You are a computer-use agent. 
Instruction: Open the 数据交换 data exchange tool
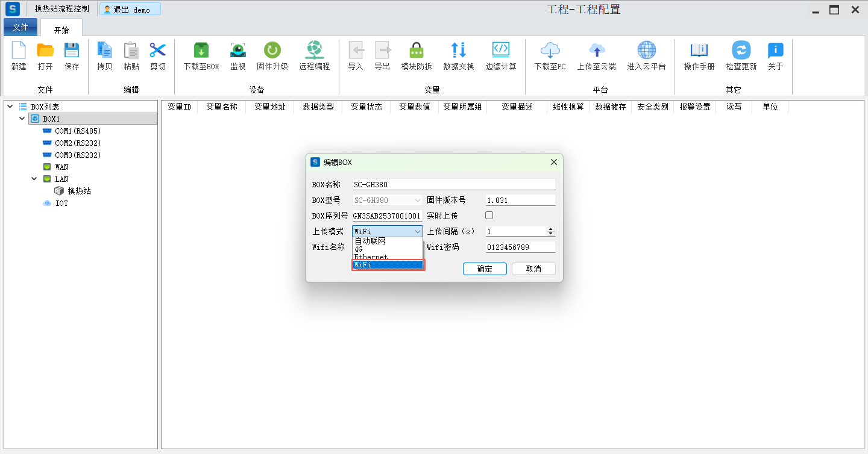458,51
